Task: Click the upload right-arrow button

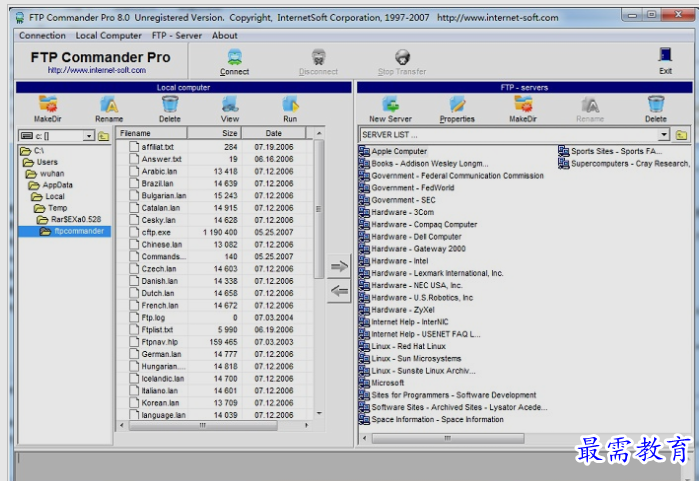Action: pos(339,267)
